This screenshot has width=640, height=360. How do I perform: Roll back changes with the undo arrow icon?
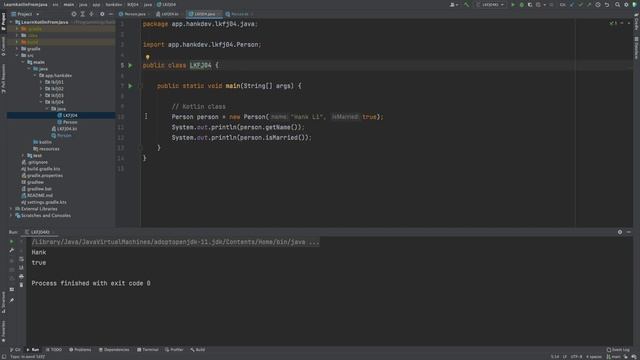607,4
